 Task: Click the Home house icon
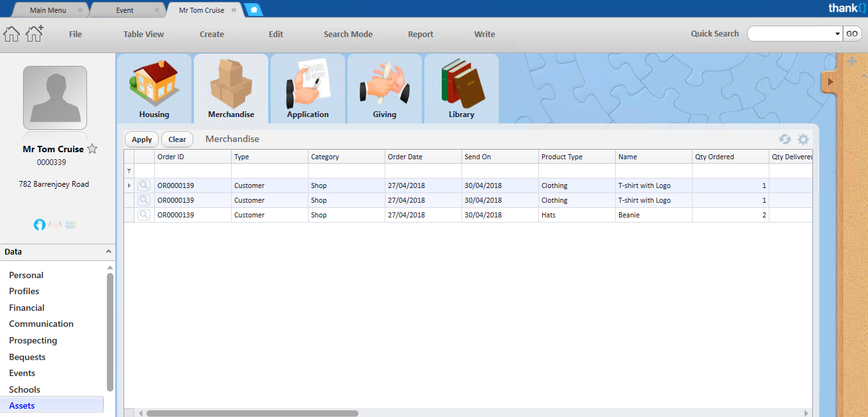tap(12, 34)
